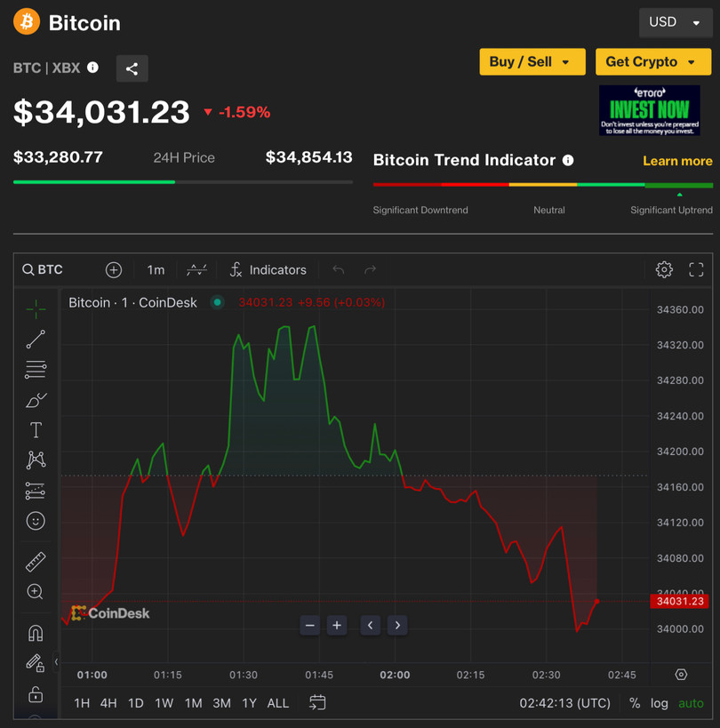Viewport: 720px width, 728px height.
Task: Click the share icon next to BTC
Action: click(x=132, y=68)
